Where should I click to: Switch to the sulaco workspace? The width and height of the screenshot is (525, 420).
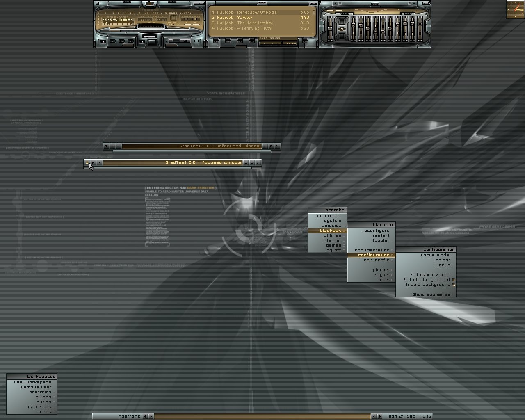click(32, 397)
